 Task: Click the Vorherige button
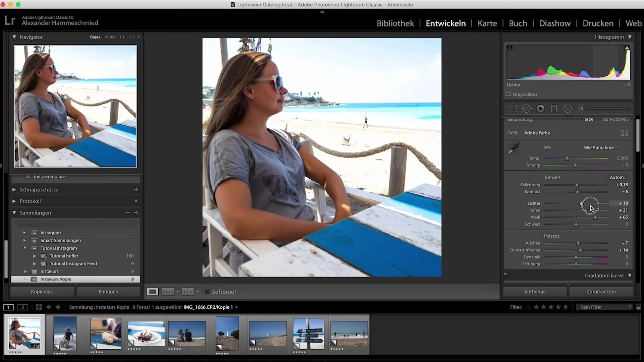pos(535,292)
